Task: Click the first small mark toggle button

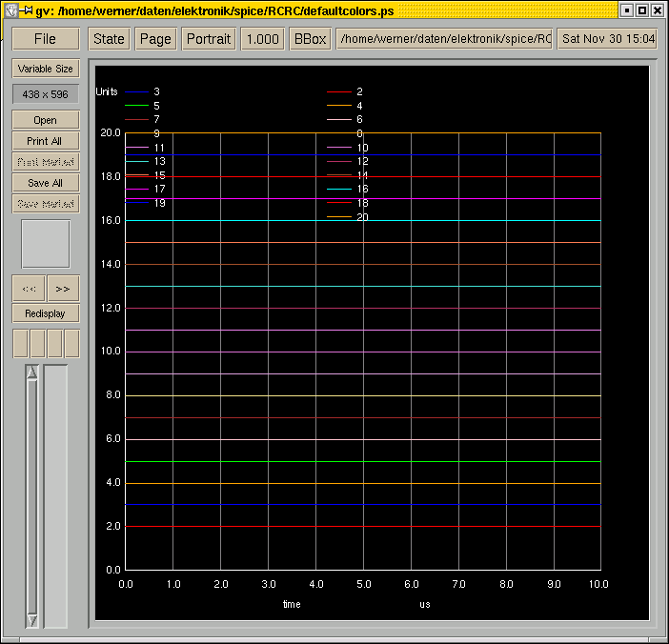Action: click(19, 343)
